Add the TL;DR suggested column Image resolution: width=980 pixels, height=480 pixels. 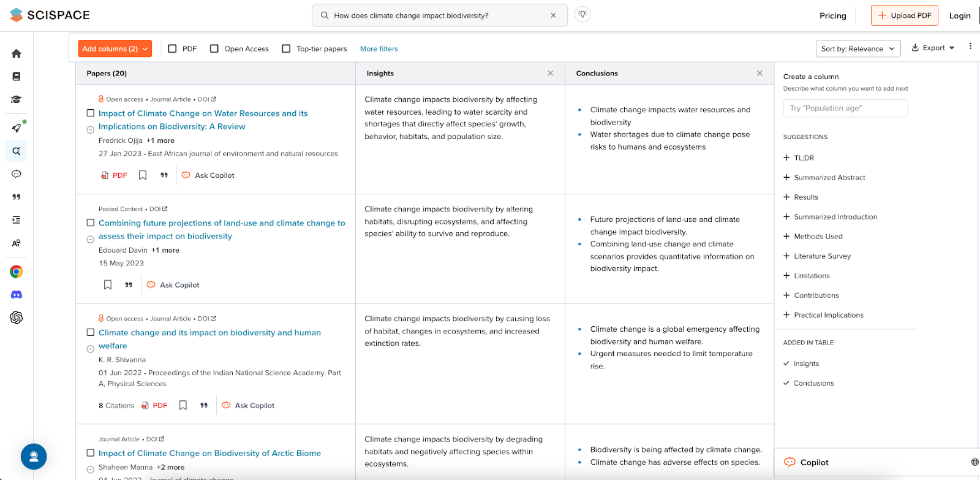pyautogui.click(x=799, y=158)
